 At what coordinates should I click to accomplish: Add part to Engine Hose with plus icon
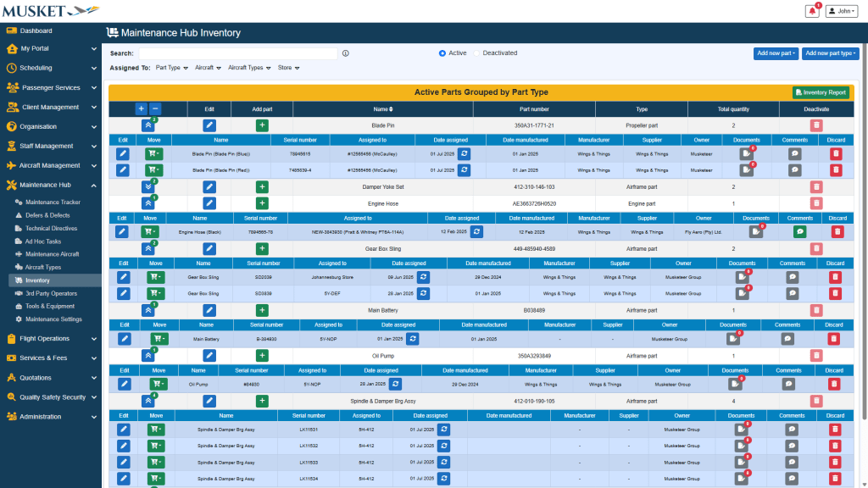262,203
